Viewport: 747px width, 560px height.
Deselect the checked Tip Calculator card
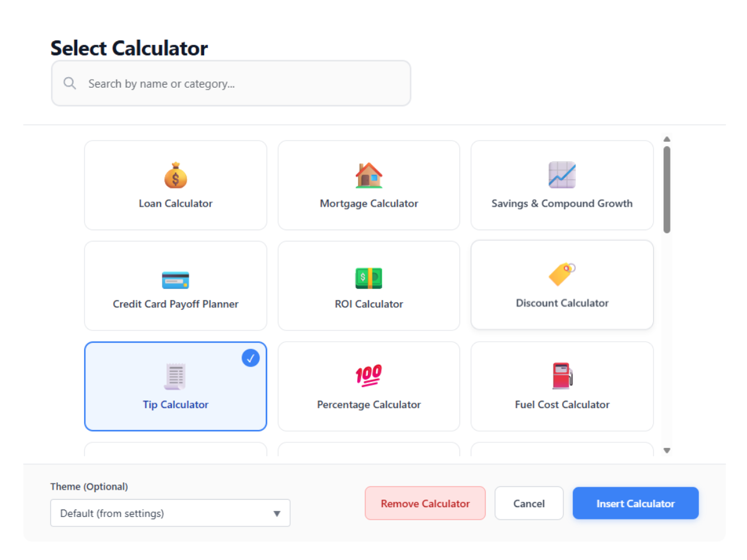point(175,386)
